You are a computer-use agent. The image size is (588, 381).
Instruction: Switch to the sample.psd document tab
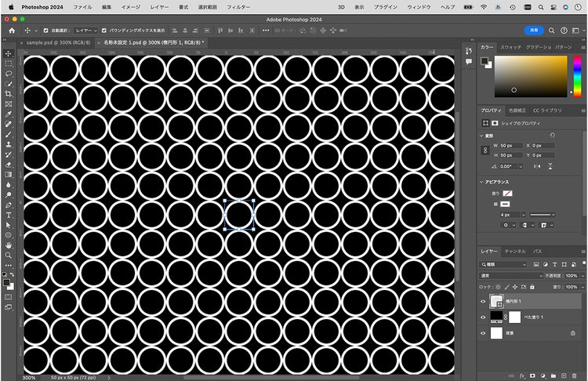pos(59,43)
